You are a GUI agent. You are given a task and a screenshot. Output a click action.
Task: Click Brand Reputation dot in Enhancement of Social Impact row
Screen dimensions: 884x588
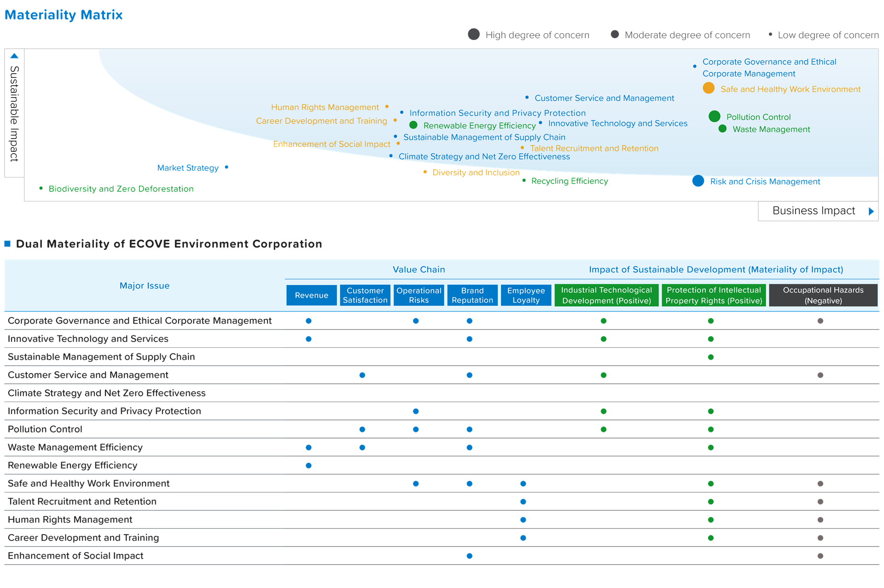(469, 556)
